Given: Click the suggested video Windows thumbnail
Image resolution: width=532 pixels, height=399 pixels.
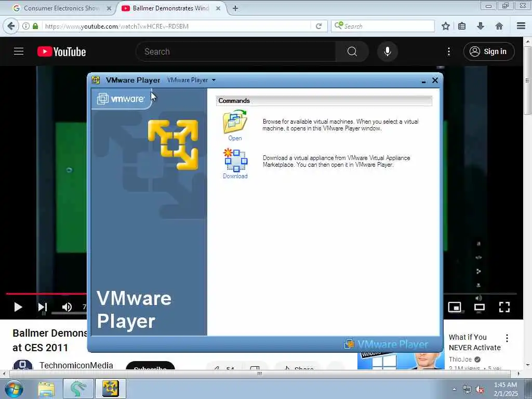Looking at the screenshot, I should 401,361.
